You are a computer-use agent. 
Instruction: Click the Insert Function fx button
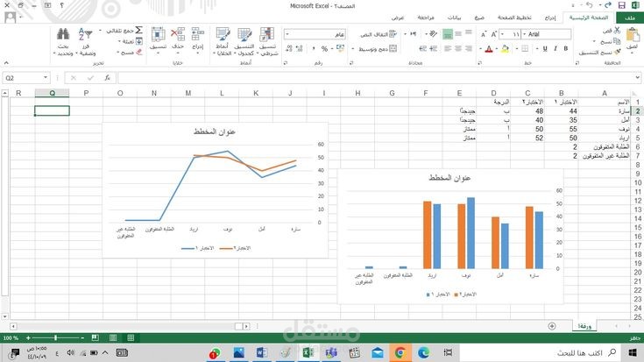click(107, 78)
